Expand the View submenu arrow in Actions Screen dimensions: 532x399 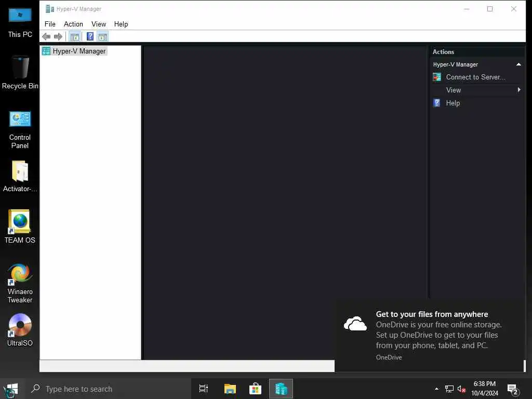pyautogui.click(x=519, y=90)
